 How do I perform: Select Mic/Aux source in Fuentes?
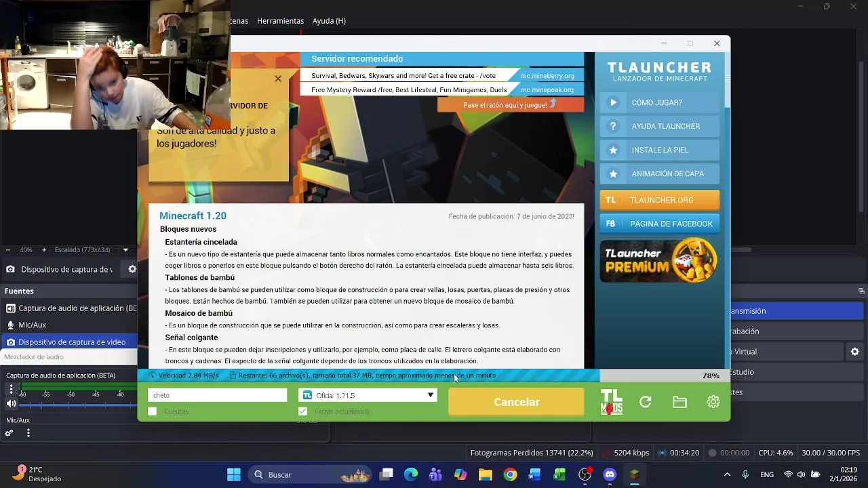click(x=69, y=325)
